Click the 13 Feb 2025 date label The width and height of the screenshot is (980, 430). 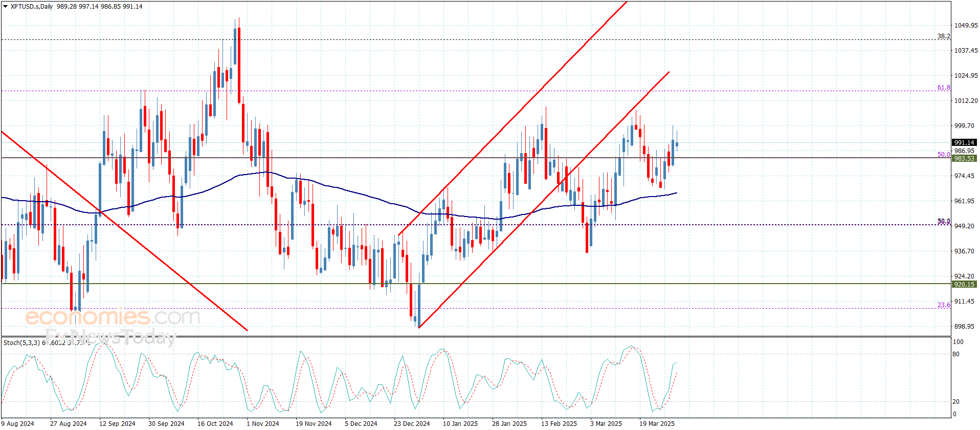pos(559,423)
